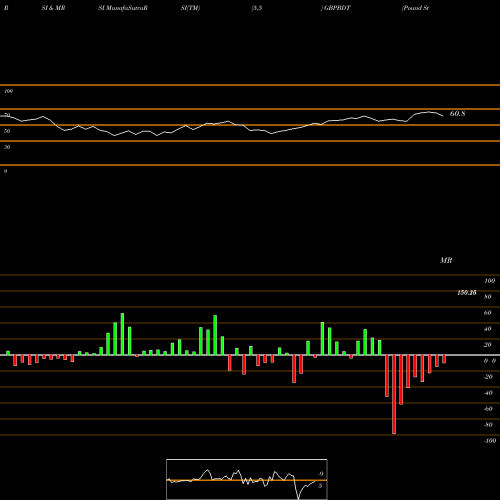Image resolution: width=500 pixels, height=500 pixels.
Task: Click the GBPBDT symbol in header
Action: (x=337, y=8)
